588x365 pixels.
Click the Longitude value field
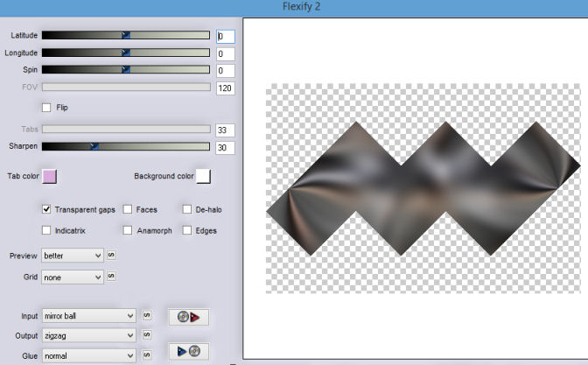pos(226,53)
